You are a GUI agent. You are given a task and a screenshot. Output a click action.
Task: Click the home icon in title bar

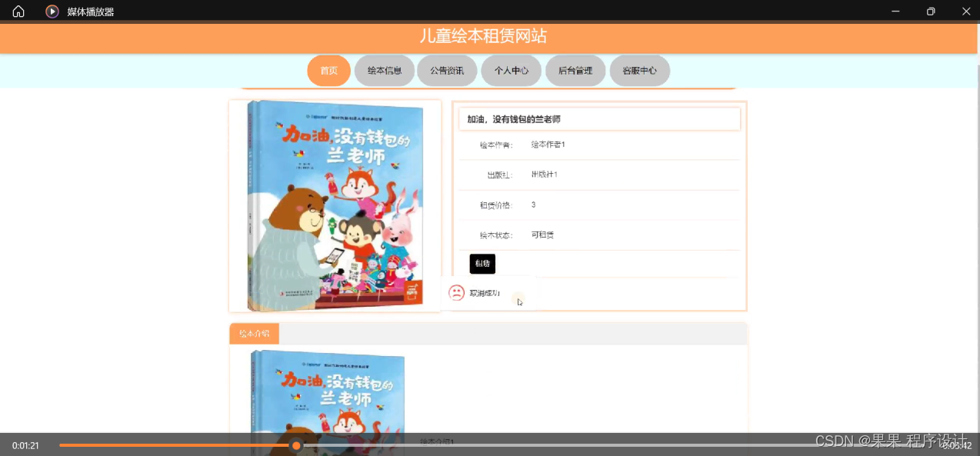(x=18, y=12)
